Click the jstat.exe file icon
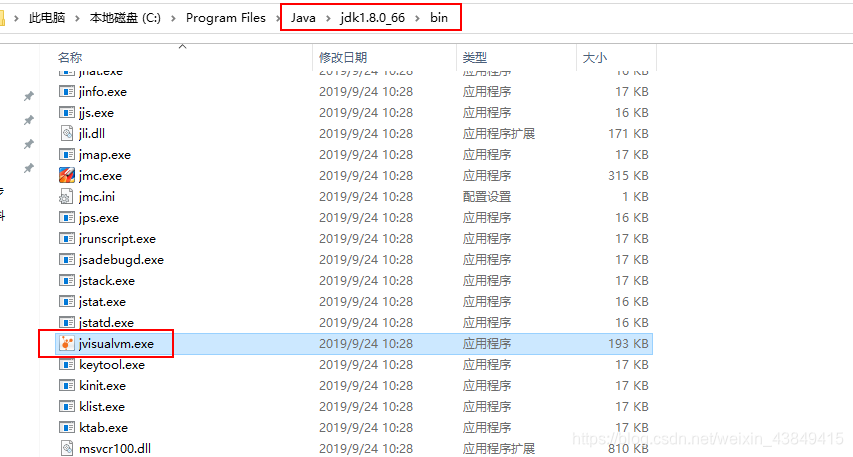Image resolution: width=853 pixels, height=457 pixels. (66, 301)
